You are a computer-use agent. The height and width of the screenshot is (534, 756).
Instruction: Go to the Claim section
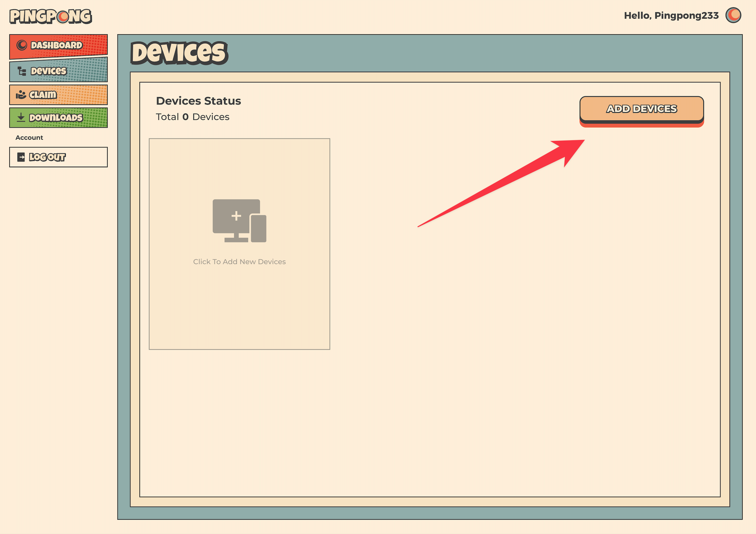coord(58,95)
